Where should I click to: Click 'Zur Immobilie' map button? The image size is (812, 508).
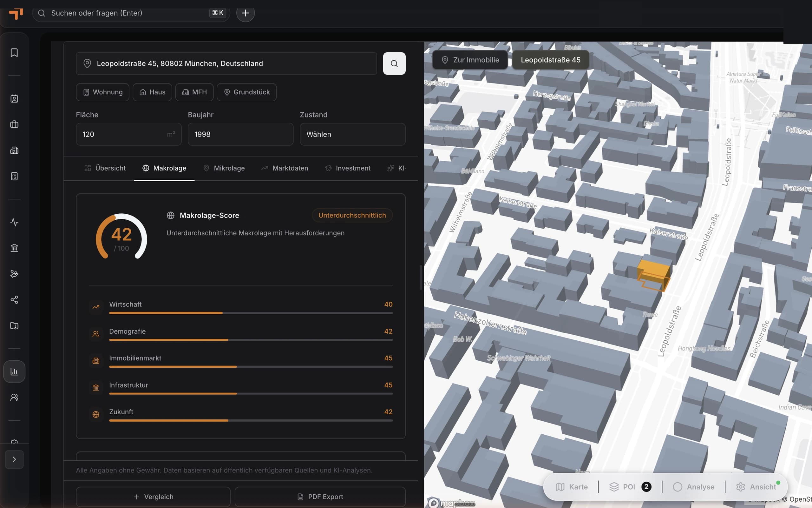point(470,60)
